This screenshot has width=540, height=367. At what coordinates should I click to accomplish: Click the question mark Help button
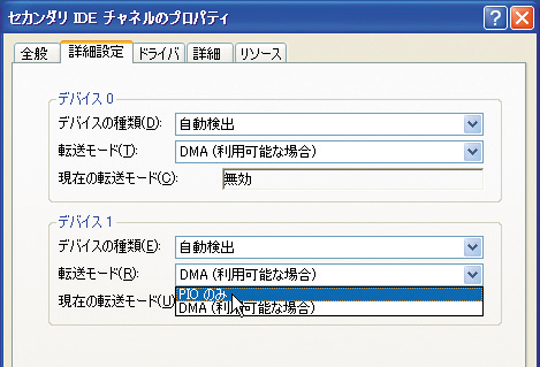(495, 18)
